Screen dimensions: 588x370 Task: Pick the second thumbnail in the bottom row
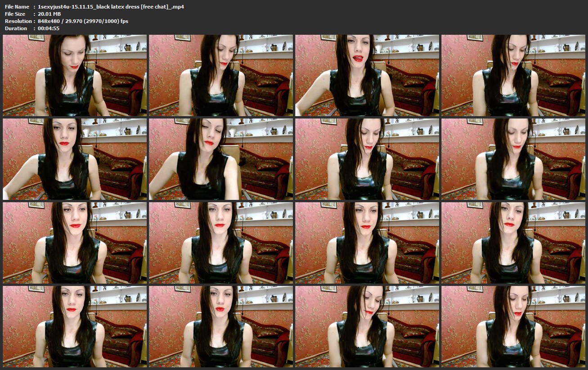click(221, 326)
